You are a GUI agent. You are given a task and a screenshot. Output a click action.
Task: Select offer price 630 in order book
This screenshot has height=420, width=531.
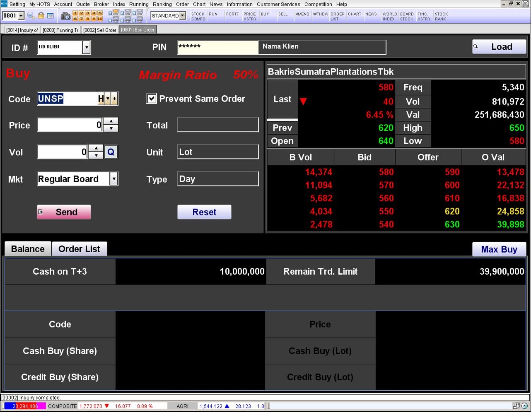(x=452, y=224)
